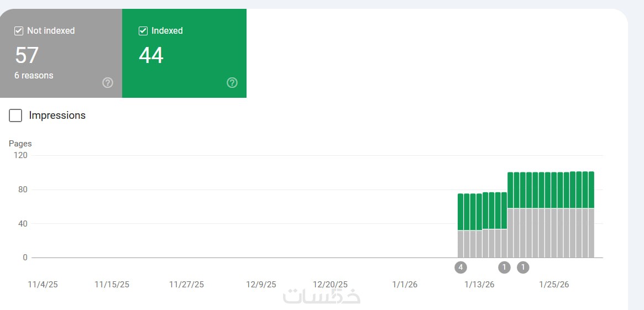Click the 57 not indexed count
Viewport: 644px width, 310px height.
pos(27,55)
